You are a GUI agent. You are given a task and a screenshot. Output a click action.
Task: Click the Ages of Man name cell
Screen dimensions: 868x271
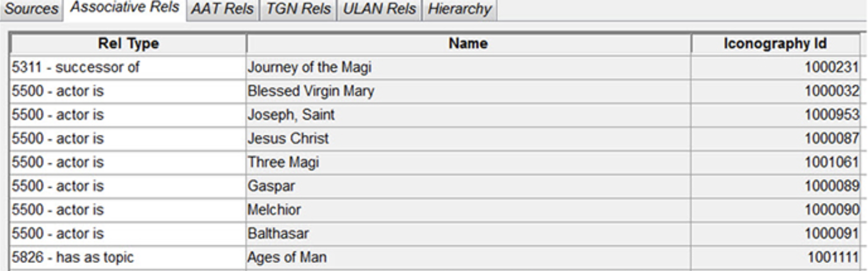tap(286, 257)
